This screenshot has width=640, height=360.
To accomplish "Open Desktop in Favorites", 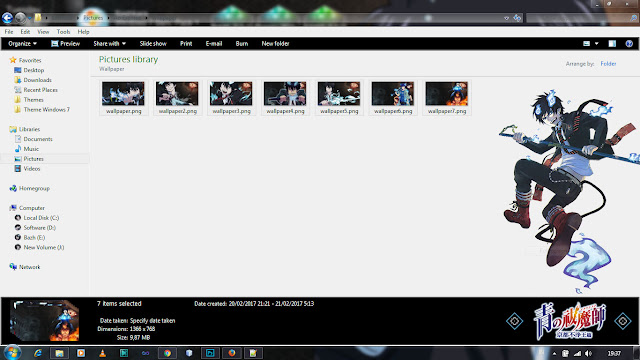I will click(x=29, y=70).
